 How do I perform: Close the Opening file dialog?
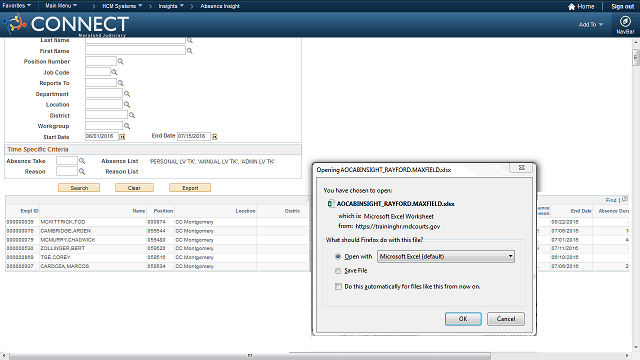[522, 168]
